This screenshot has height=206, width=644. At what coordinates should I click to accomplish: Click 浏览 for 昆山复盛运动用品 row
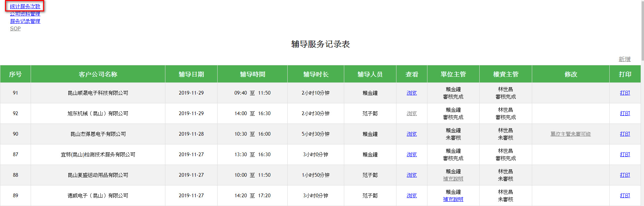pos(412,175)
